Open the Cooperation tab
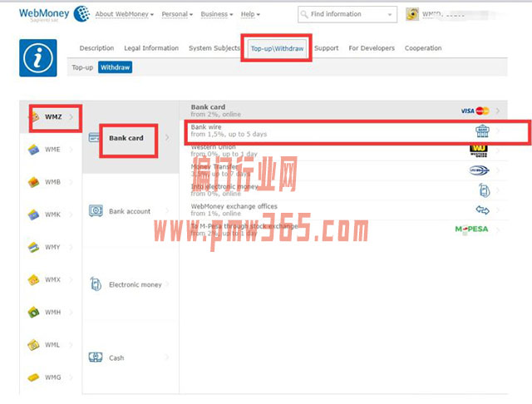This screenshot has height=404, width=532. 423,48
